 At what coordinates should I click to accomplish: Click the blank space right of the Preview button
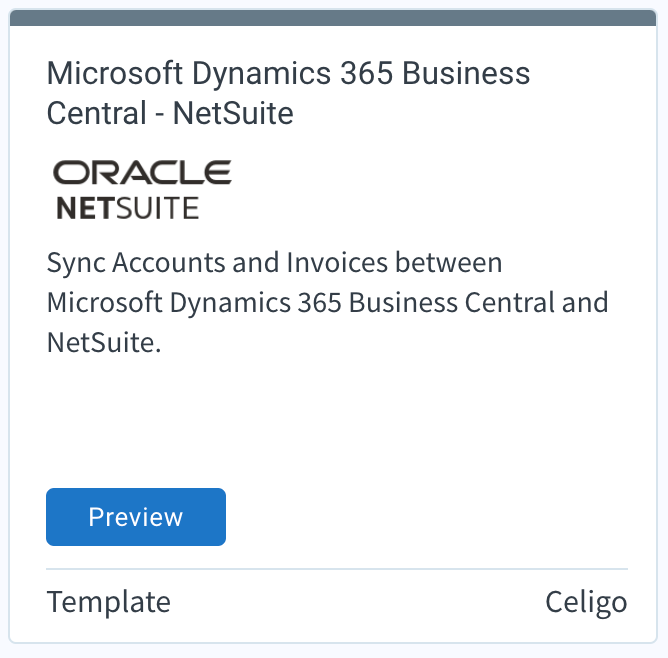(426, 517)
